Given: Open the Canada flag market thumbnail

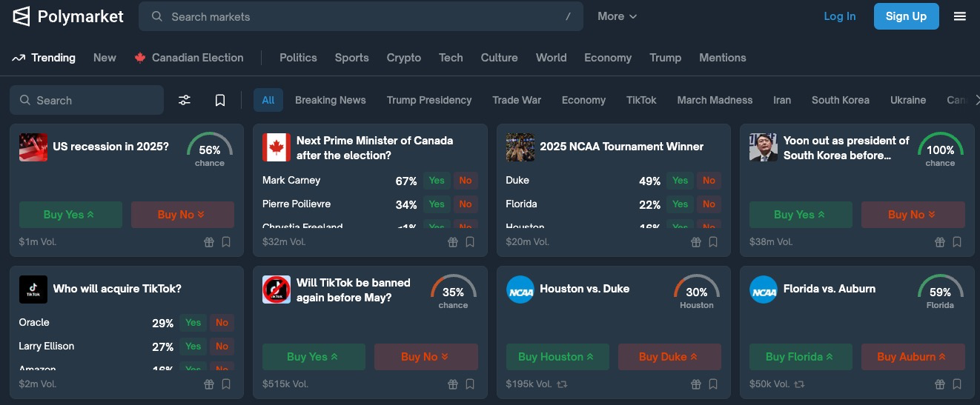Looking at the screenshot, I should click(x=277, y=147).
